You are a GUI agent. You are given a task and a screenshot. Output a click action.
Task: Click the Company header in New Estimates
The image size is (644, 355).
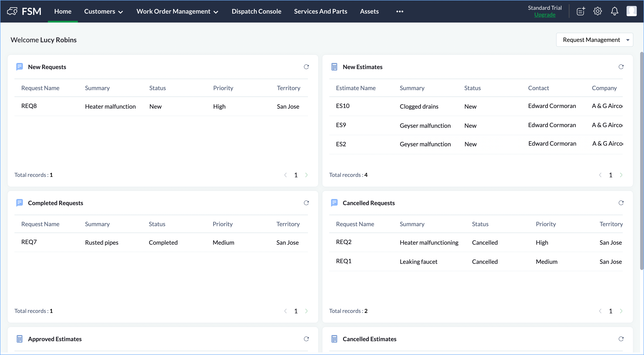tap(604, 88)
